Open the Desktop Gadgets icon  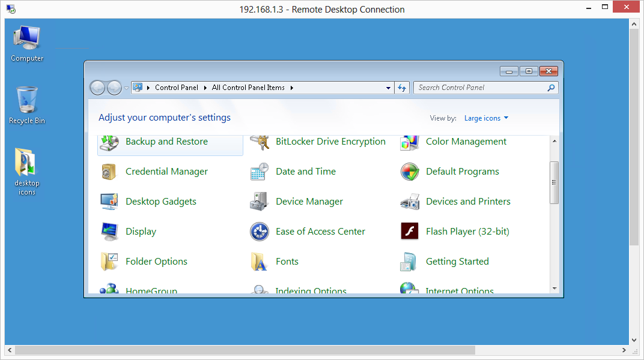click(x=109, y=202)
